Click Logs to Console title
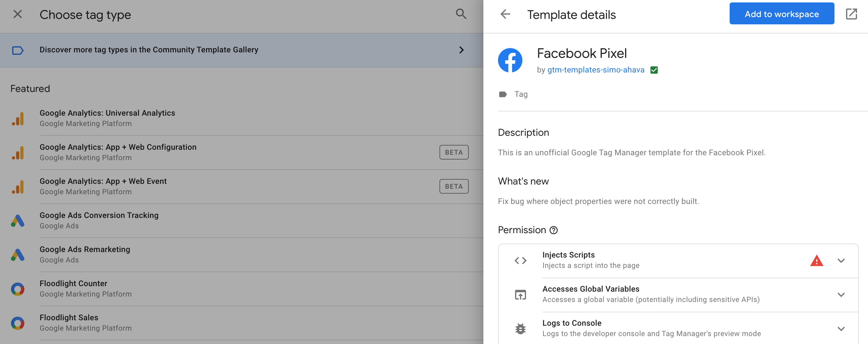This screenshot has width=868, height=344. click(571, 323)
